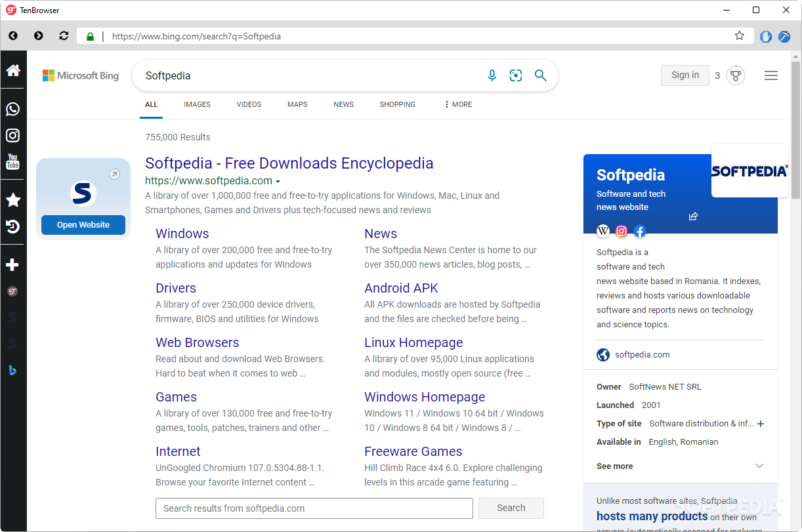Open Home from the sidebar
This screenshot has height=532, width=802.
13,70
